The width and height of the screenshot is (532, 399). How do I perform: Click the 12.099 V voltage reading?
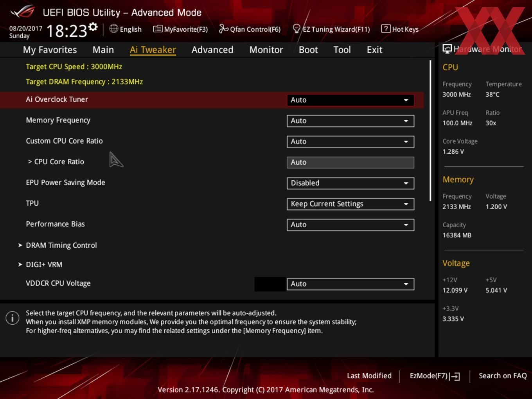click(x=455, y=290)
